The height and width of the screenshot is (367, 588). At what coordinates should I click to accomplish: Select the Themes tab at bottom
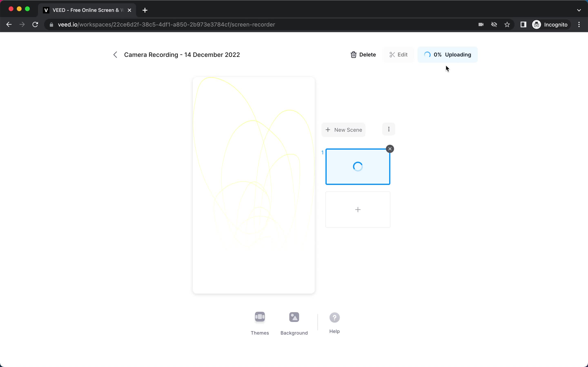coord(260,323)
